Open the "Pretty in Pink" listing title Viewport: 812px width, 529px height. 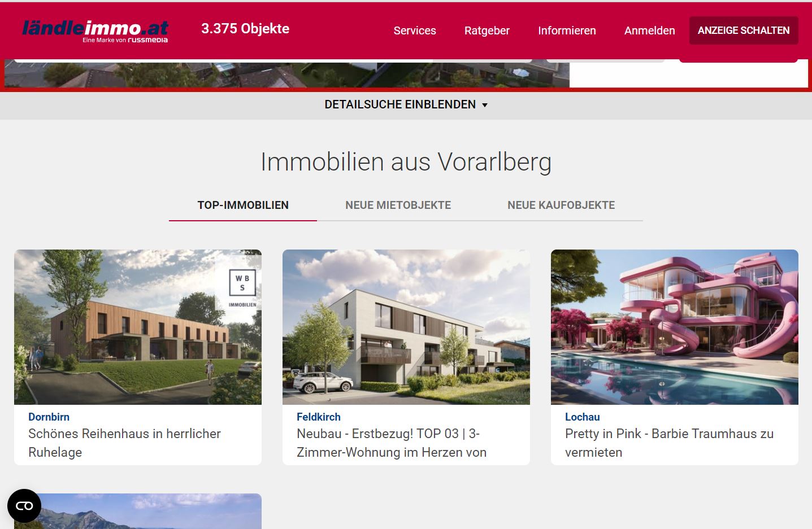(x=669, y=443)
